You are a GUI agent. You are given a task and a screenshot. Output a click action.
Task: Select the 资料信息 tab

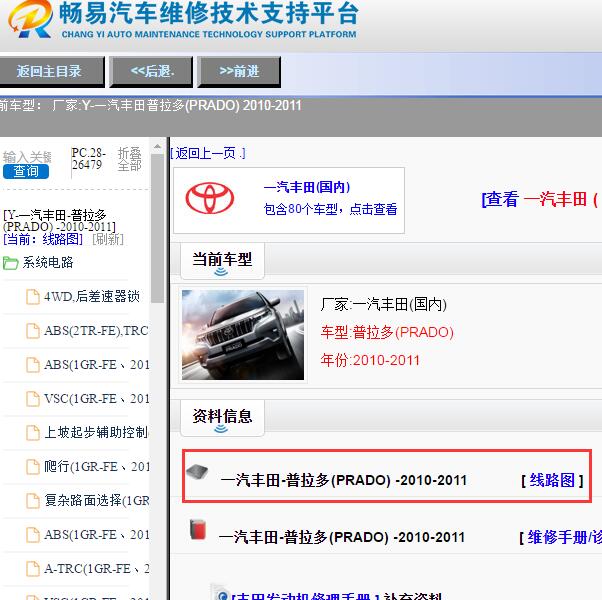point(222,417)
